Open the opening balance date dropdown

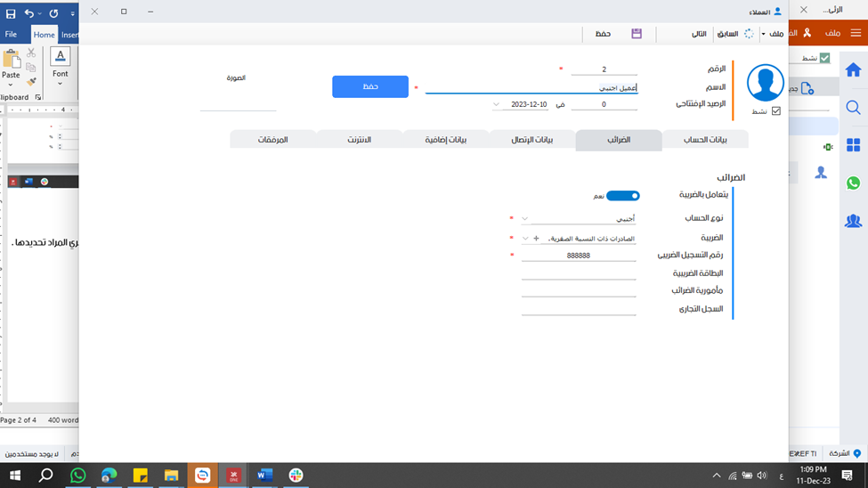click(496, 104)
